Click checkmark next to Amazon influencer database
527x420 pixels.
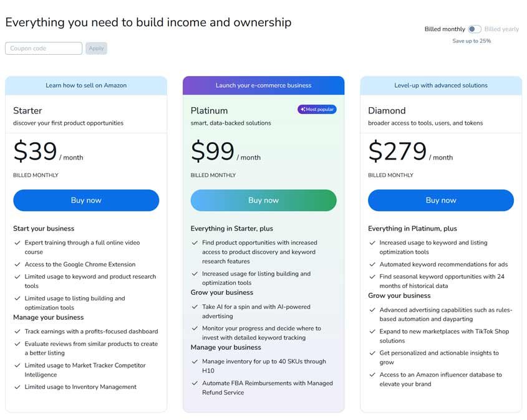point(372,375)
